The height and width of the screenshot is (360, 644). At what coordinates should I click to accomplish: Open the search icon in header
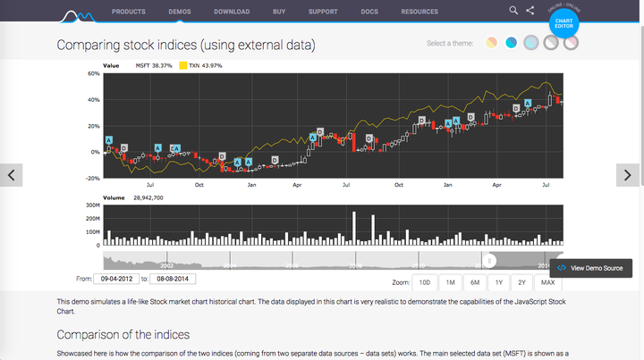[513, 10]
